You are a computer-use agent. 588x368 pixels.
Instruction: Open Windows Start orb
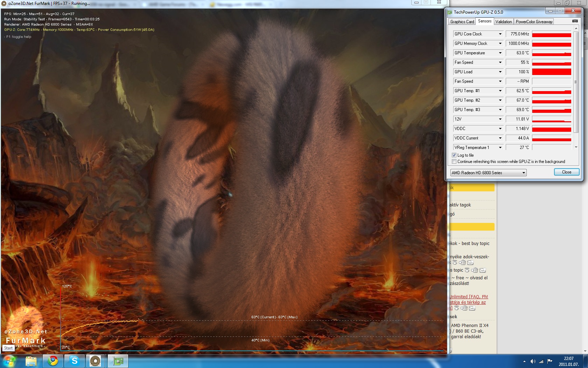pos(9,361)
